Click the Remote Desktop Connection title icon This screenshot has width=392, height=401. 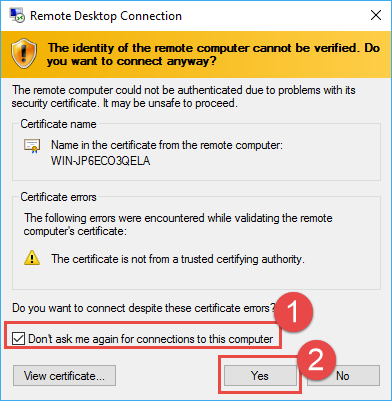(17, 15)
